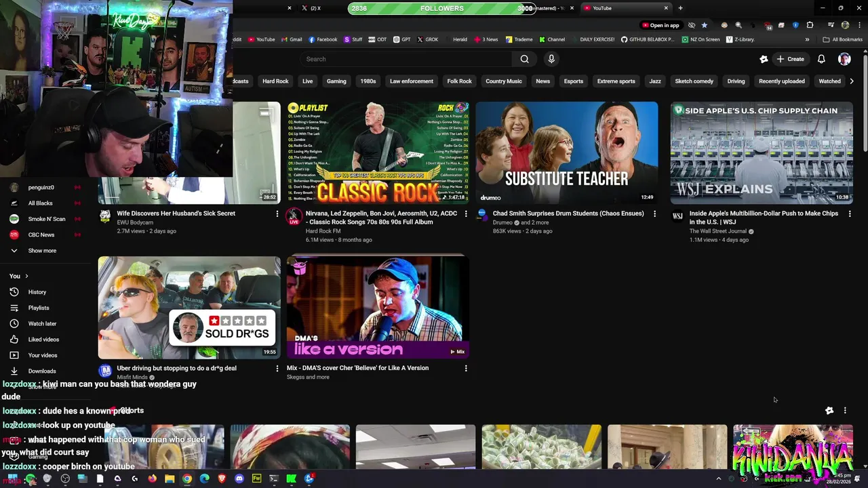Viewport: 868px width, 488px height.
Task: Open Your videos in sidebar
Action: [42, 355]
